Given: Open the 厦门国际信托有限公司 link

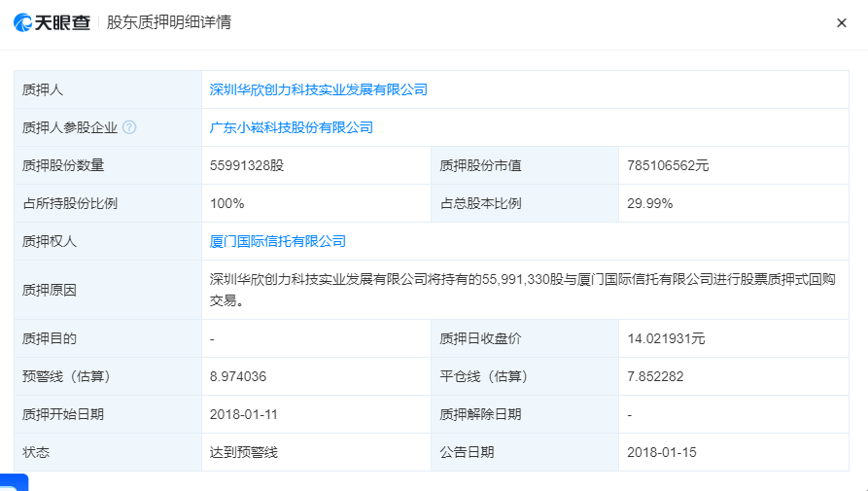Looking at the screenshot, I should coord(277,241).
